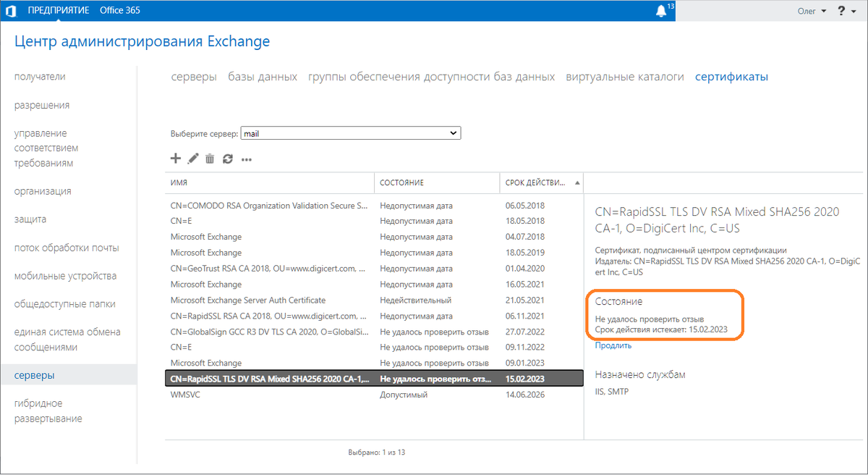Screen dimensions: 868x475
Task: Select CN=E certificate expiring 09.11.2022
Action: (x=374, y=347)
